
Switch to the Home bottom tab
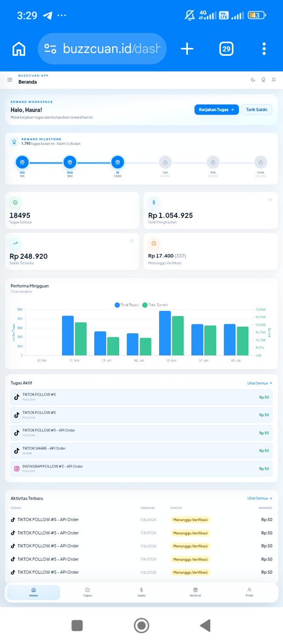pyautogui.click(x=34, y=592)
